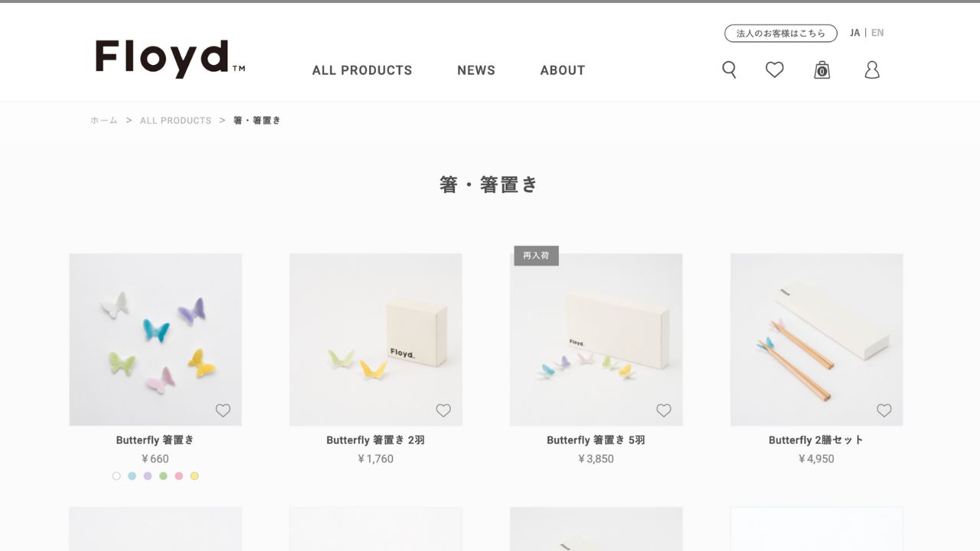The width and height of the screenshot is (980, 551).
Task: Go to the ABOUT page
Action: [x=563, y=70]
